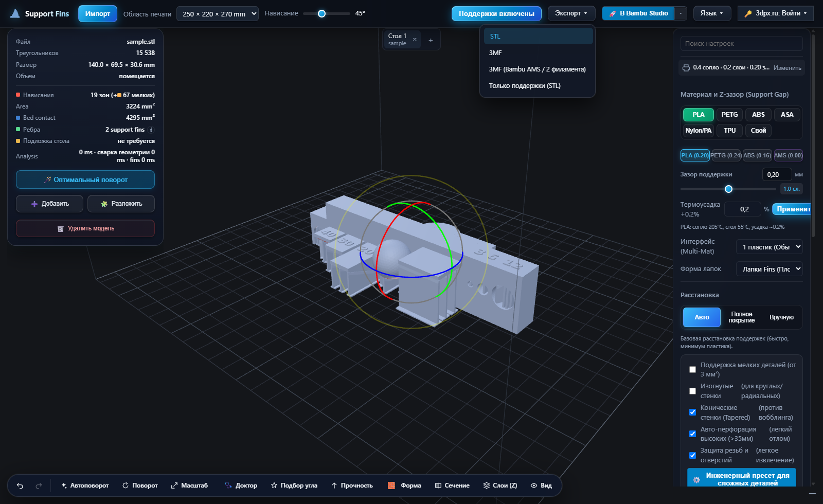Close the Стол 1 sample tab

pos(415,40)
